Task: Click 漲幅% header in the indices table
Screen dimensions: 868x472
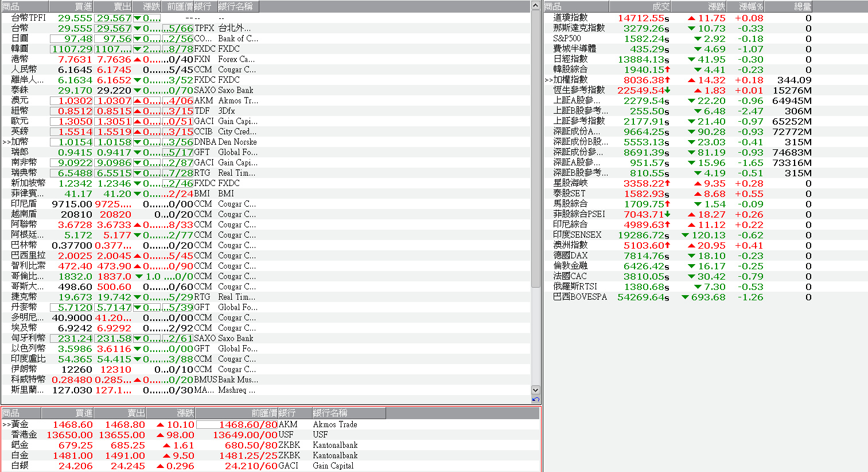Action: [x=746, y=7]
